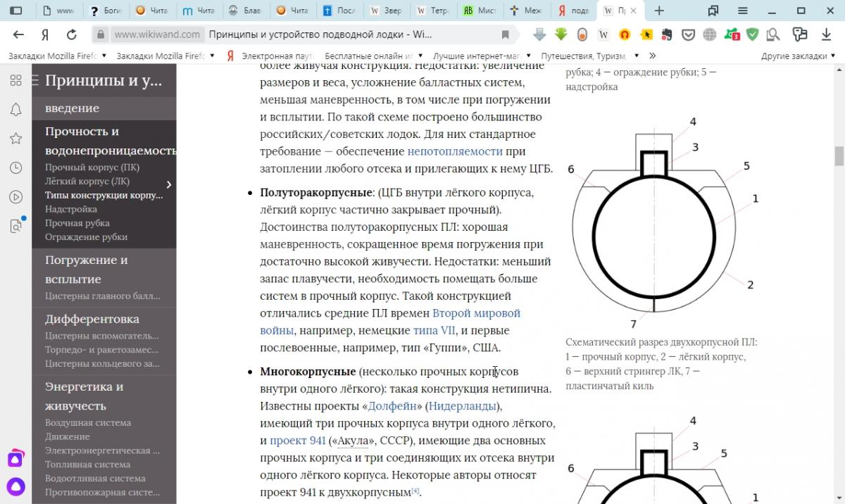
Task: Show hidden bookmarks with the double chevron
Action: click(652, 56)
